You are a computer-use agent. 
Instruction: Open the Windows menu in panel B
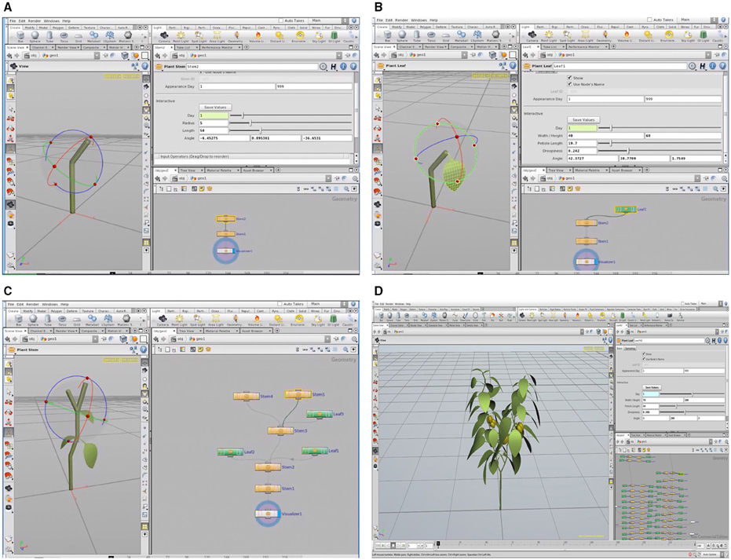pyautogui.click(x=418, y=20)
